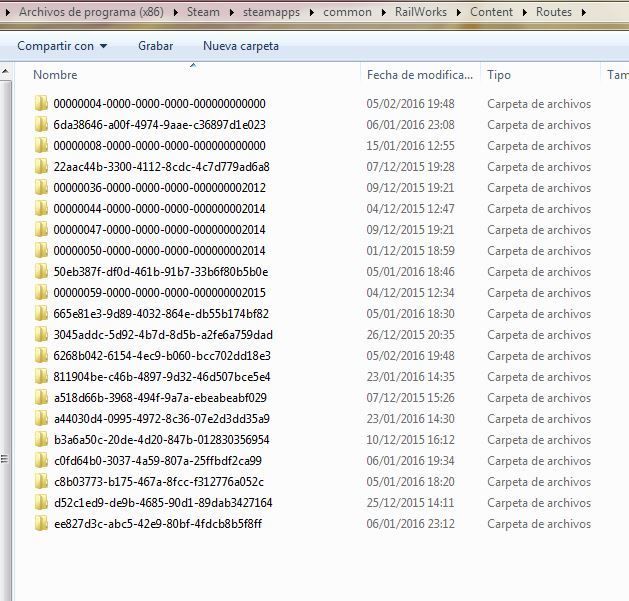
Task: Click folder icon of b3a6a50c-20de-4d20-847b-012830356954
Action: point(41,439)
